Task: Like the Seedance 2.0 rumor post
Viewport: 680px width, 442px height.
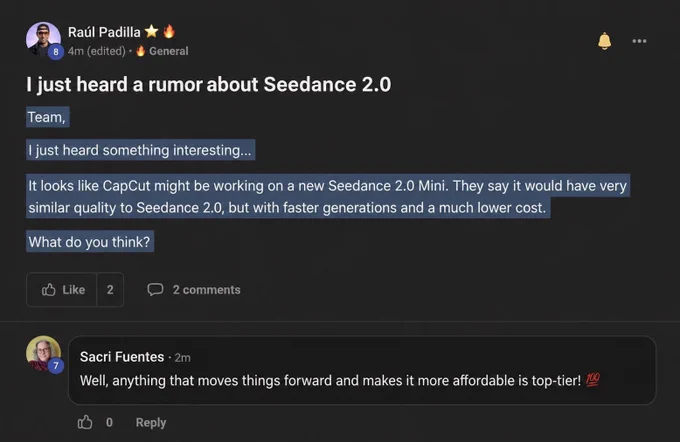Action: pos(62,290)
